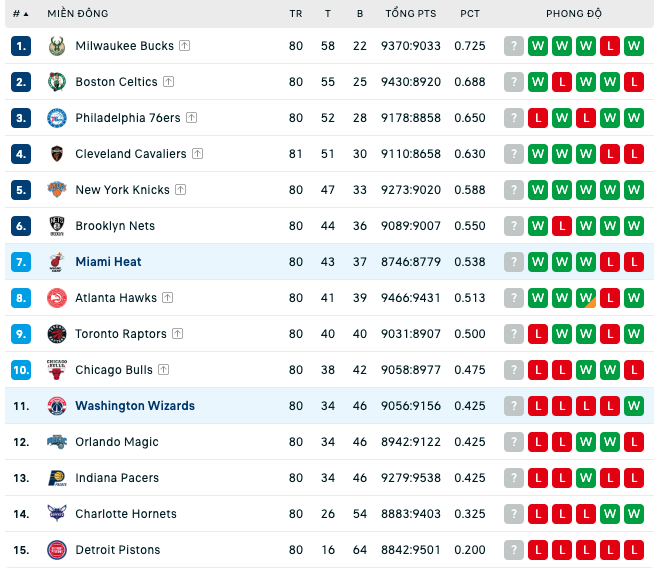Sort standings by PCT column header
The image size is (658, 571).
pyautogui.click(x=470, y=14)
